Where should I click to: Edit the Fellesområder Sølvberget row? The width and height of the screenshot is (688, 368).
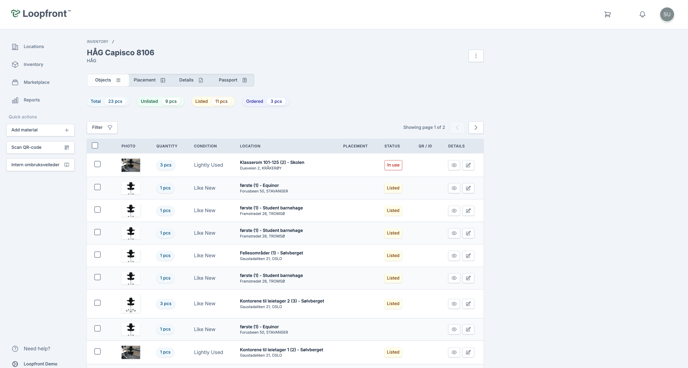(468, 256)
